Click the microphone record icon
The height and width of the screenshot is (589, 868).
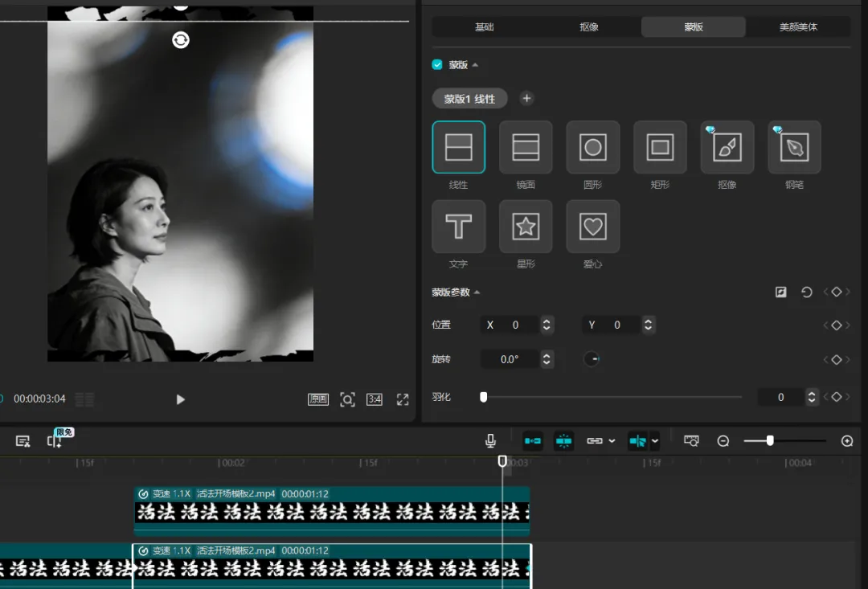[490, 440]
